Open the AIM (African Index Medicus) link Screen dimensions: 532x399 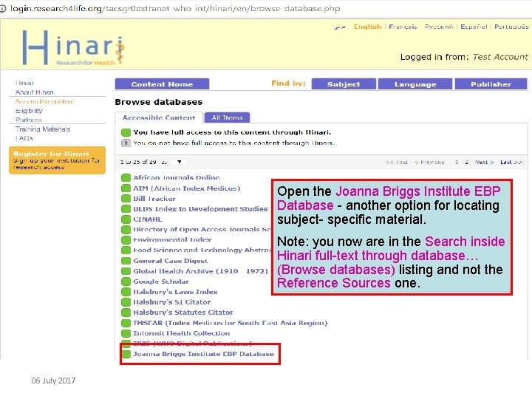tap(187, 188)
